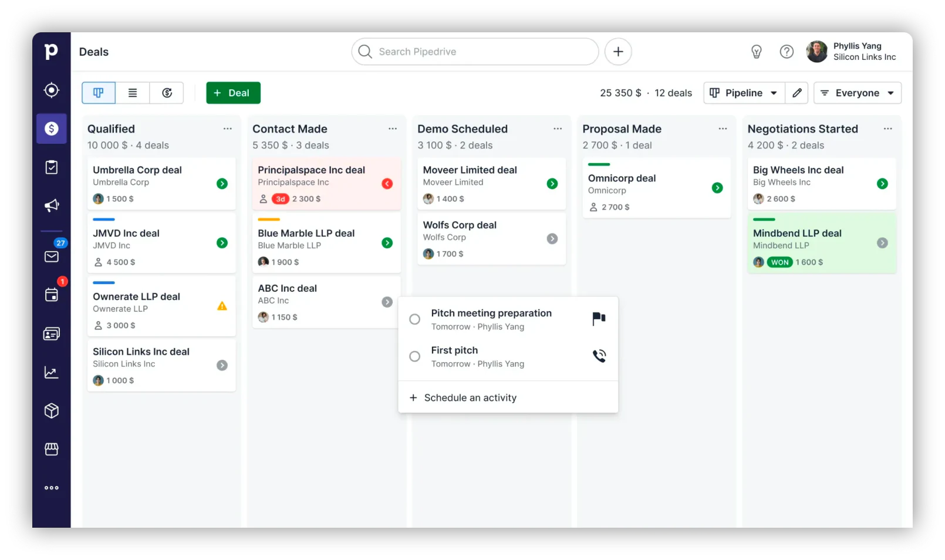Open the Activities calendar icon in sidebar
Viewport: 945px width, 560px height.
52,295
